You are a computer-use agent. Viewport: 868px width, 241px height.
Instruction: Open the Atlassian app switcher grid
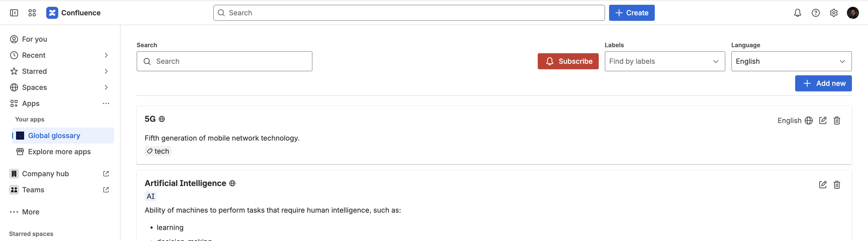coord(32,13)
